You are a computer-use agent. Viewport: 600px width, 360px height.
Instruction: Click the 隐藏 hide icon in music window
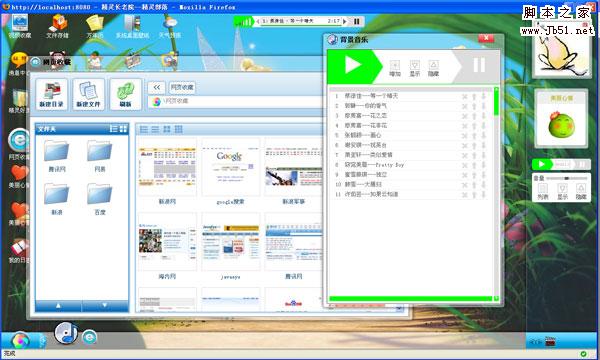tap(433, 68)
